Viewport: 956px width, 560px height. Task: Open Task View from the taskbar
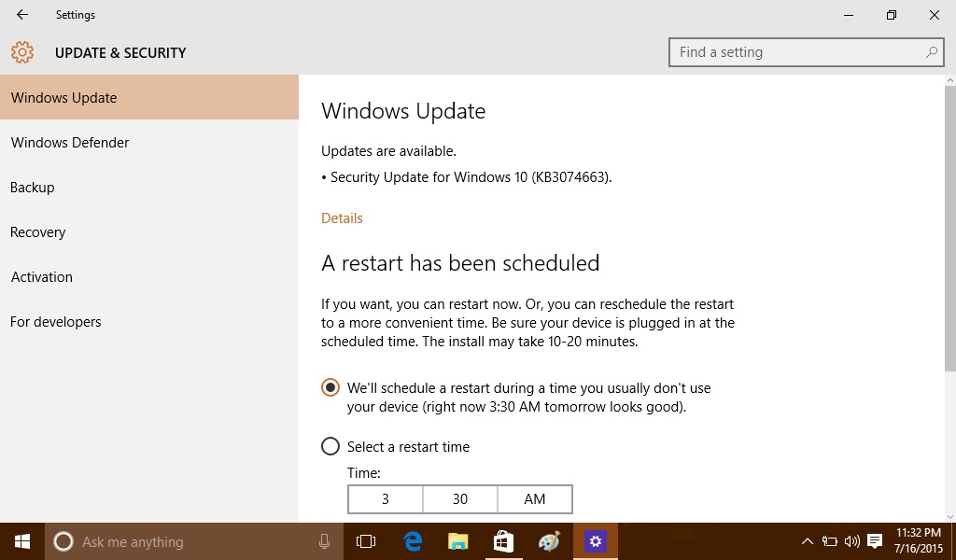point(366,541)
